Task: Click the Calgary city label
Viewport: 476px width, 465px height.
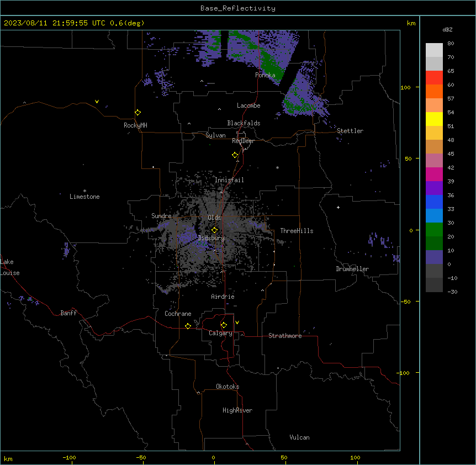Action: point(220,333)
